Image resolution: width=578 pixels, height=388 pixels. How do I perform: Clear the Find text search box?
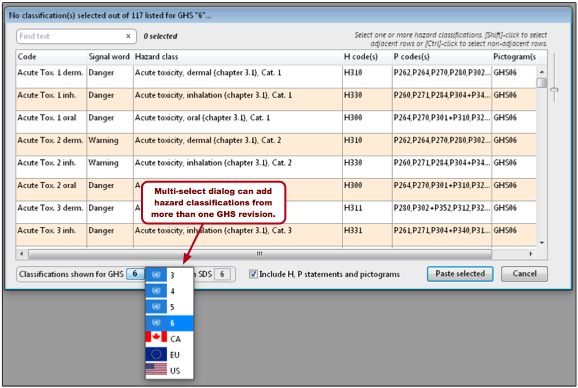[128, 36]
